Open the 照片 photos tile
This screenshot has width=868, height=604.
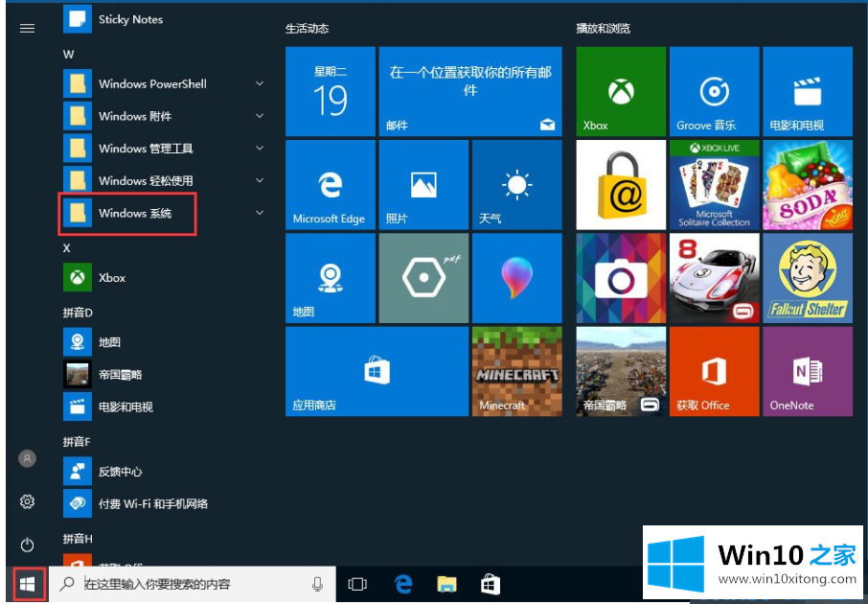[423, 184]
